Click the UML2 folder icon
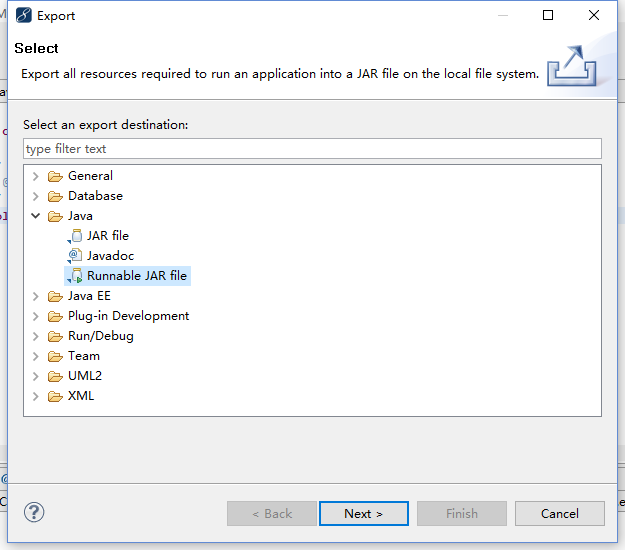 tap(55, 376)
